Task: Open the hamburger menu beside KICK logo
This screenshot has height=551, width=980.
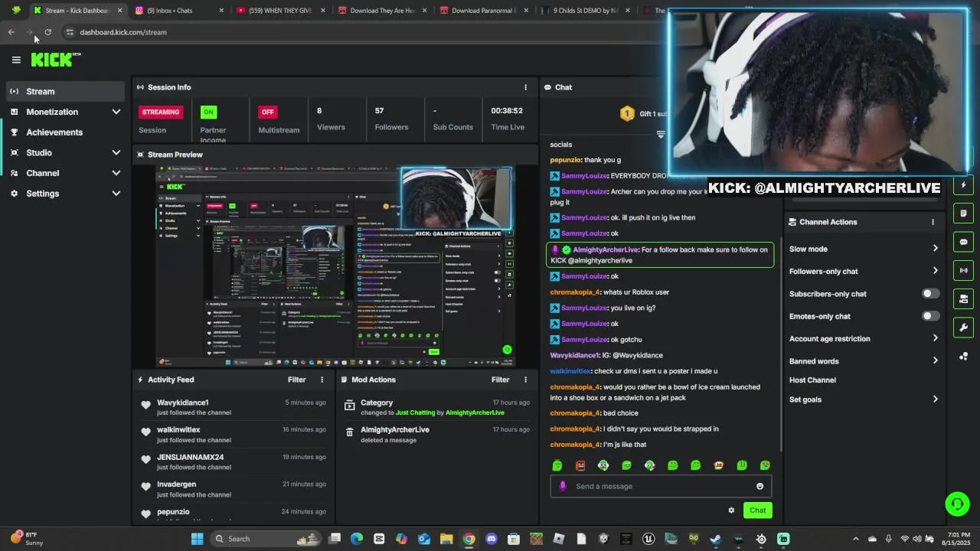Action: [x=16, y=60]
